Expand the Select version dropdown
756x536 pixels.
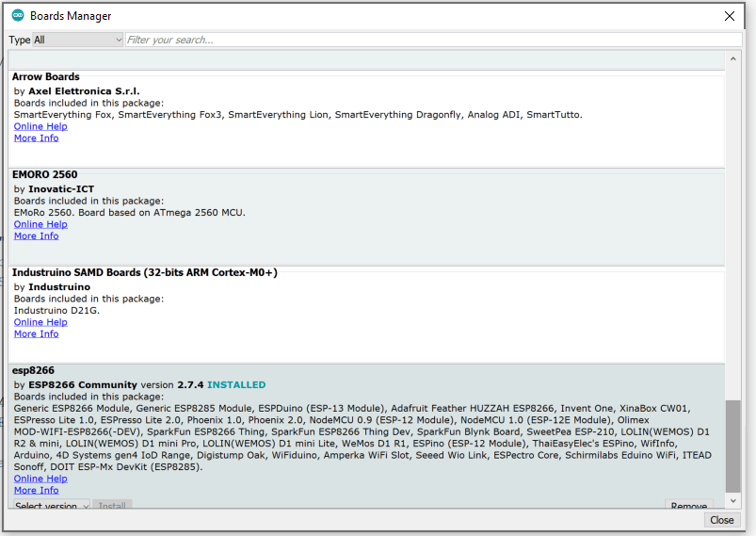point(52,506)
